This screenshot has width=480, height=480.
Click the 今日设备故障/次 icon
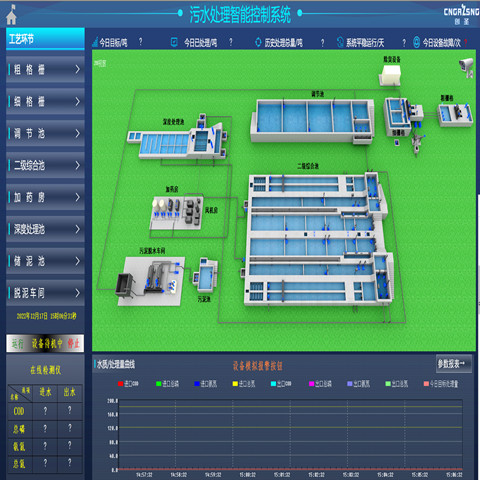[x=416, y=42]
